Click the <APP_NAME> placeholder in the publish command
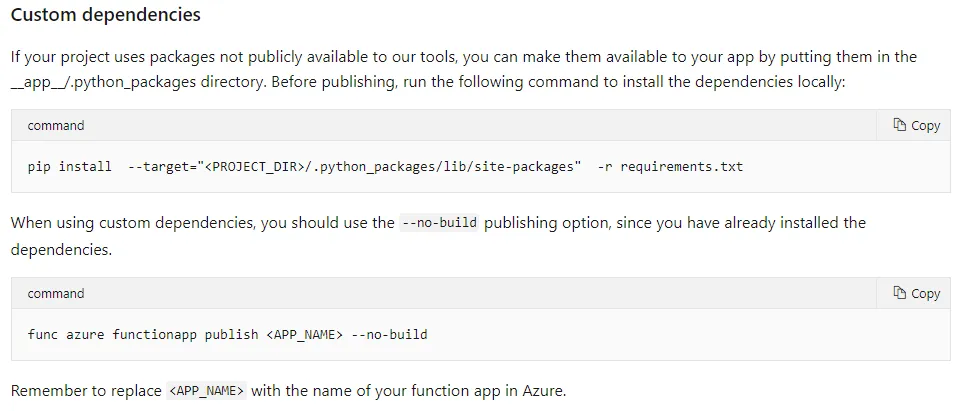The width and height of the screenshot is (961, 411). (x=305, y=334)
